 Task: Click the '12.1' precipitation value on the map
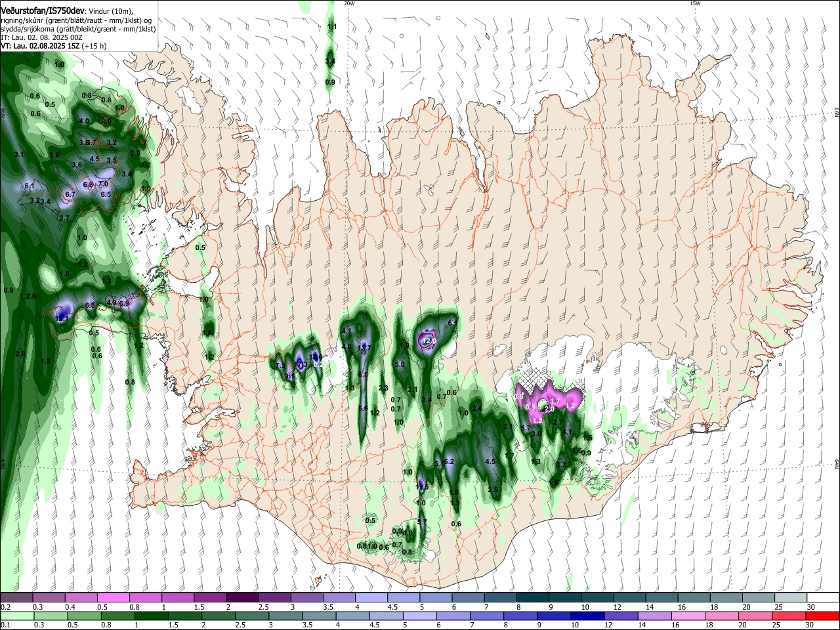point(62,318)
